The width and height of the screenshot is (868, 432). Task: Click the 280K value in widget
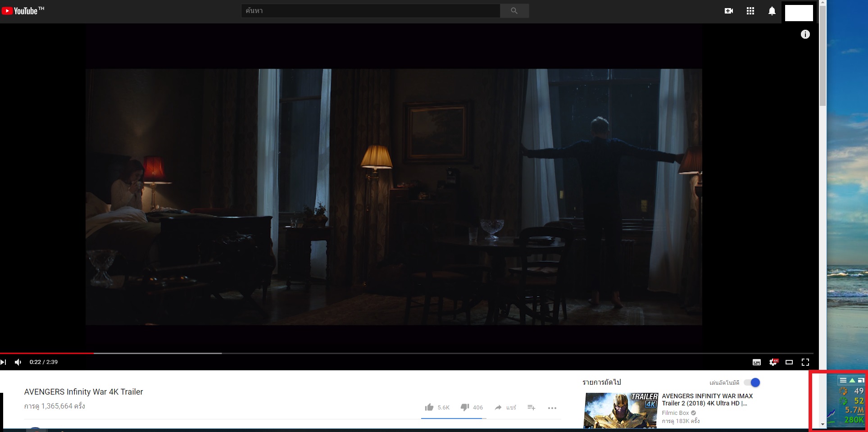pos(854,420)
